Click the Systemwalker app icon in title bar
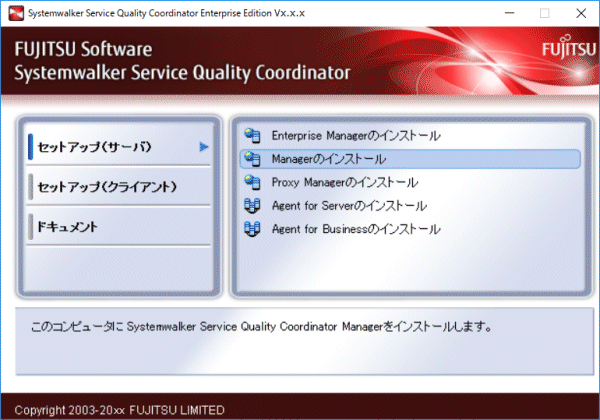 16,13
